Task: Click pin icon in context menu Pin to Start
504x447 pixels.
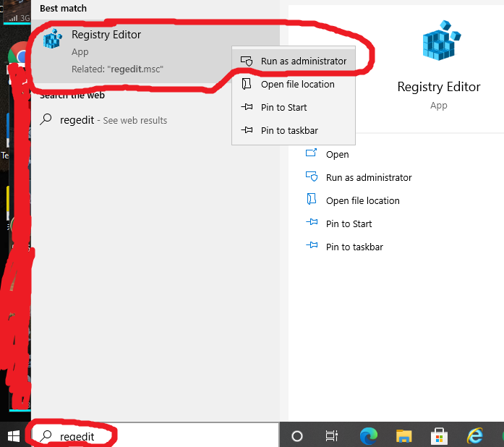Action: [247, 106]
